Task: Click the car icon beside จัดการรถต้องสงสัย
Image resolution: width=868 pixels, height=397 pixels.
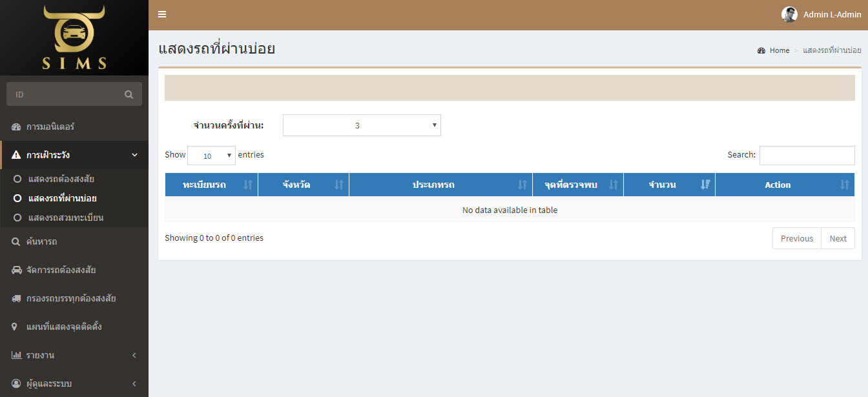Action: (x=16, y=270)
